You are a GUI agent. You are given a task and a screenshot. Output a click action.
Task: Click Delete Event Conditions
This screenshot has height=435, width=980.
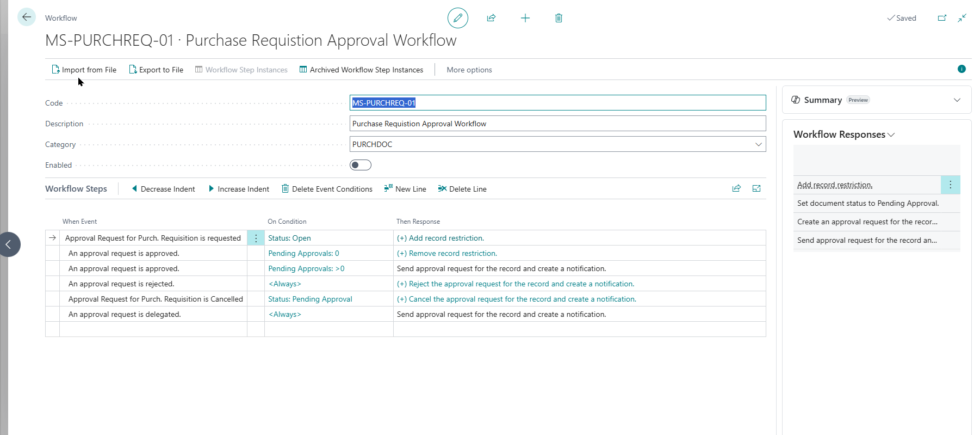(327, 189)
